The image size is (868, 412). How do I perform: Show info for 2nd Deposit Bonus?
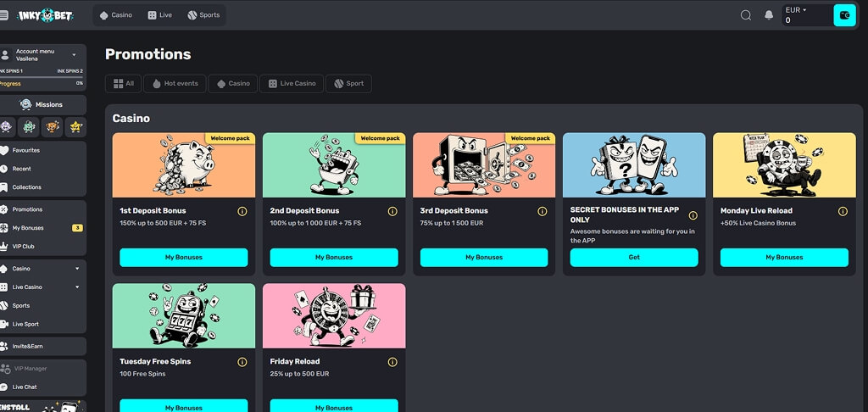[x=392, y=211]
